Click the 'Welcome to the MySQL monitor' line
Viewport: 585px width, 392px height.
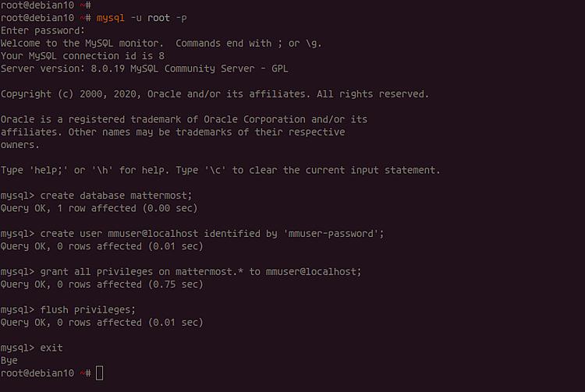pos(161,43)
